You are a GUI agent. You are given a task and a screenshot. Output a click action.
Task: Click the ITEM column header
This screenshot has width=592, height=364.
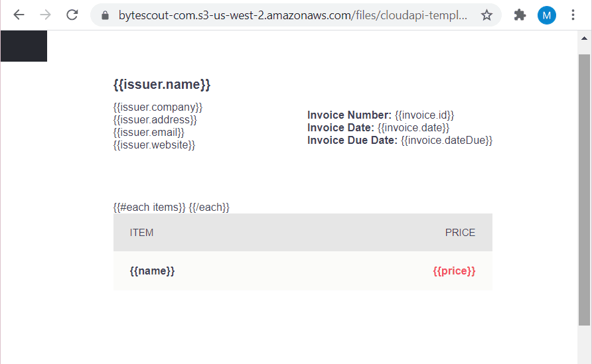141,233
